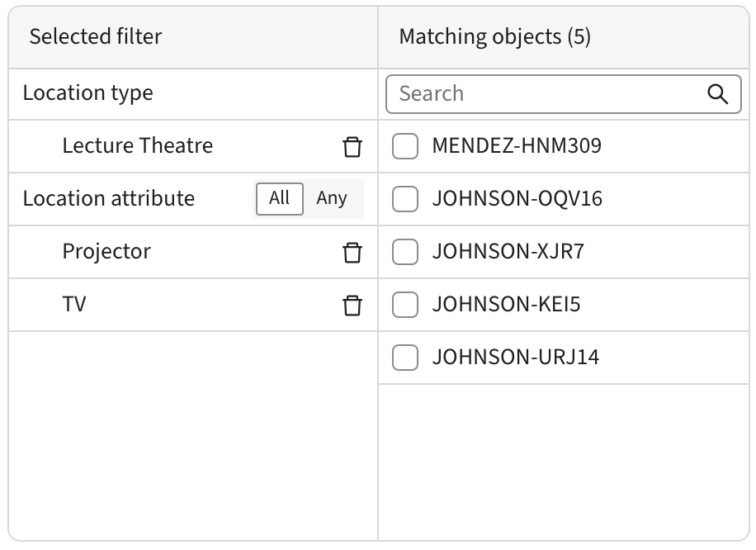Mark the JOHNSON-URJ14 checkbox
Screen dimensions: 756x550
[405, 358]
